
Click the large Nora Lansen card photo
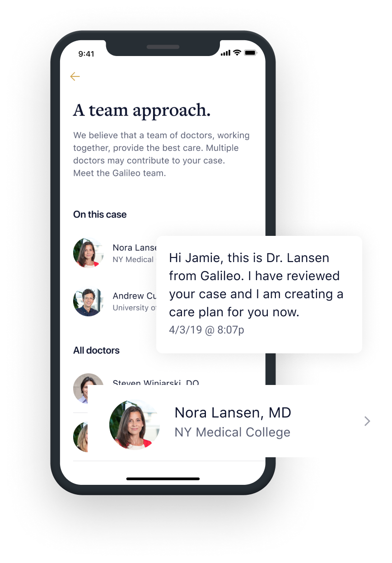135,423
